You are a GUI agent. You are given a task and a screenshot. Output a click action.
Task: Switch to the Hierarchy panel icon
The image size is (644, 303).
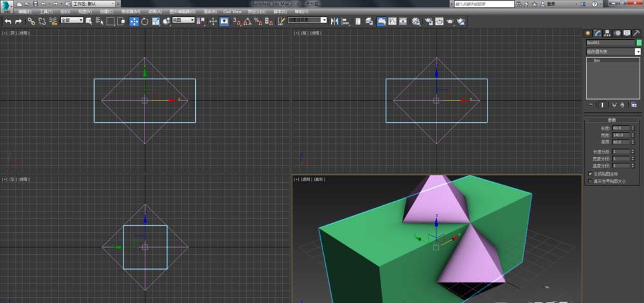607,33
